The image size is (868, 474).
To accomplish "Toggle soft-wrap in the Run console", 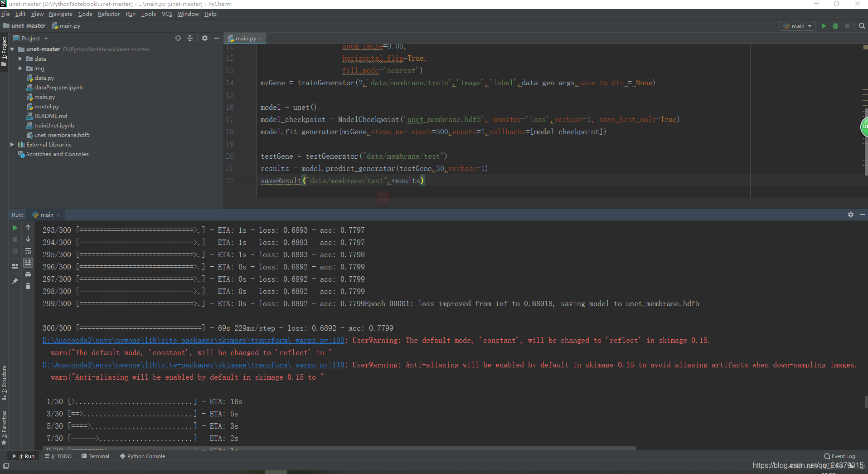I will pyautogui.click(x=28, y=251).
